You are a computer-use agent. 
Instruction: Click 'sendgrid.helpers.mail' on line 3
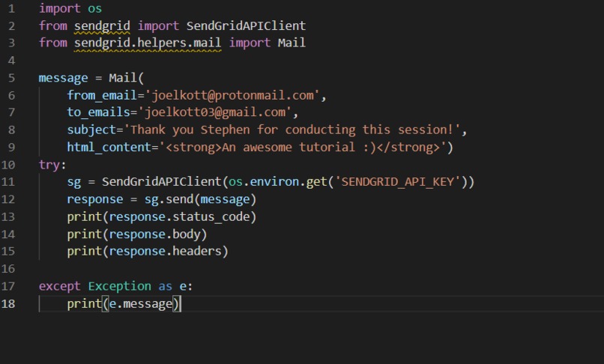(148, 43)
